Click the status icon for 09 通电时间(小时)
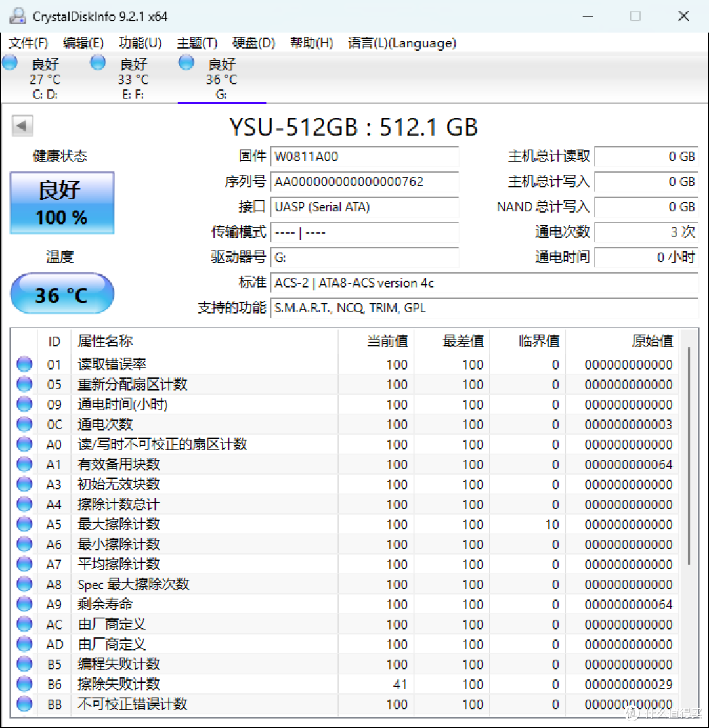Screen dimensions: 709x728 click(x=24, y=404)
